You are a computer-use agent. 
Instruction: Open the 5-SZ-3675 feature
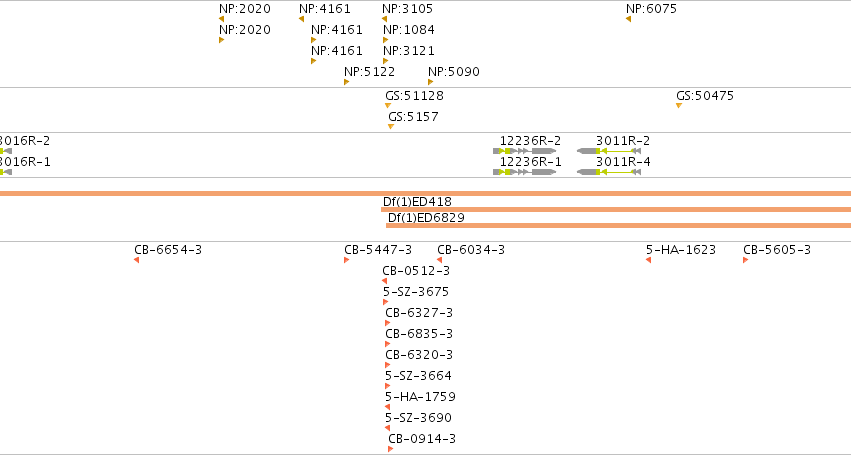coord(385,302)
